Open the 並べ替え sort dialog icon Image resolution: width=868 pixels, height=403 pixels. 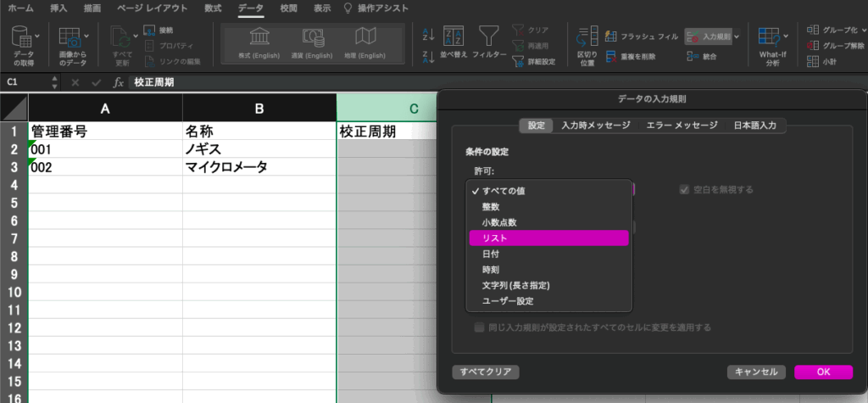pyautogui.click(x=453, y=36)
